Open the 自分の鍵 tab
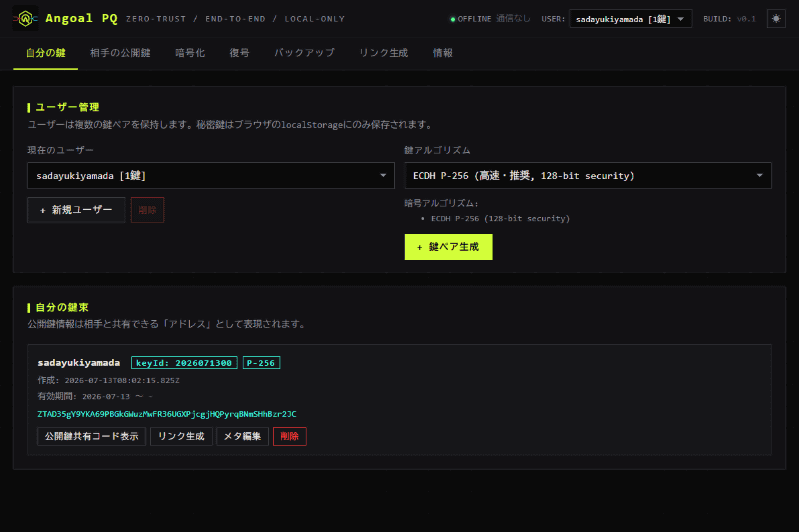This screenshot has height=532, width=799. coord(45,53)
